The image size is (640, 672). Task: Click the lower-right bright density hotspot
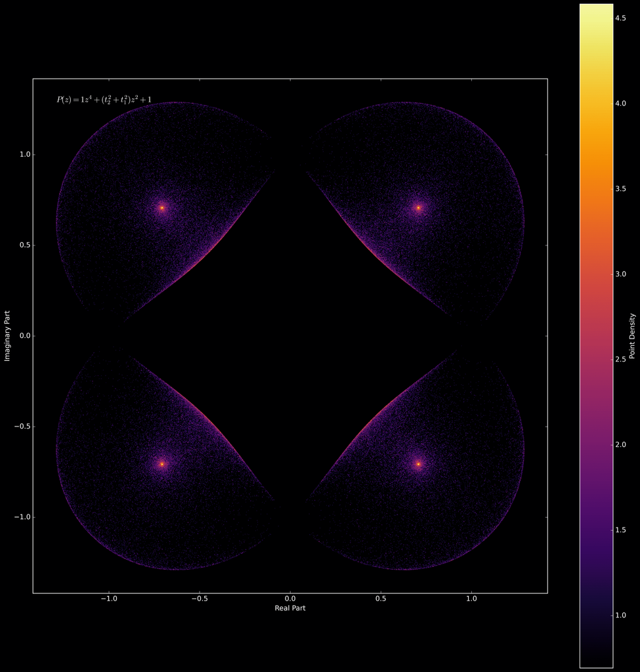pos(418,464)
